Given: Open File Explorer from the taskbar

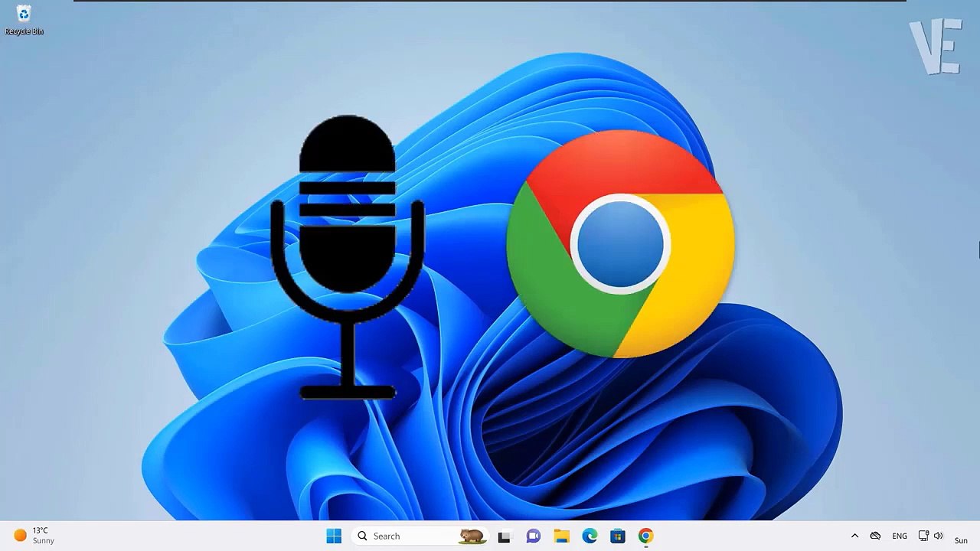Looking at the screenshot, I should 561,536.
